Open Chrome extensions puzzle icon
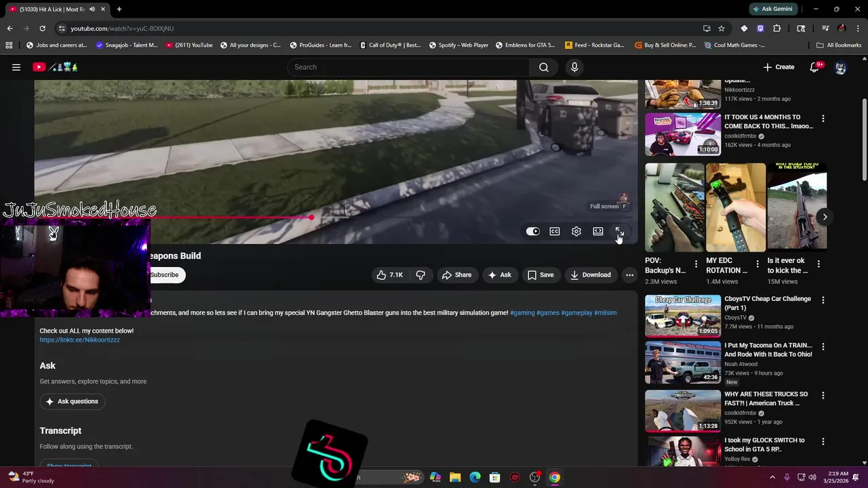The image size is (868, 488). point(777,28)
